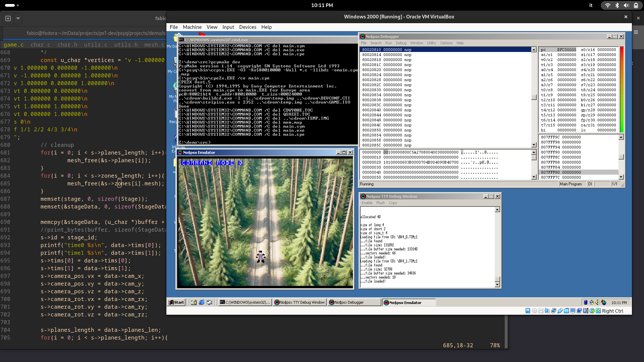Open the Debugger's Run menu
The width and height of the screenshot is (644, 362).
389,43
